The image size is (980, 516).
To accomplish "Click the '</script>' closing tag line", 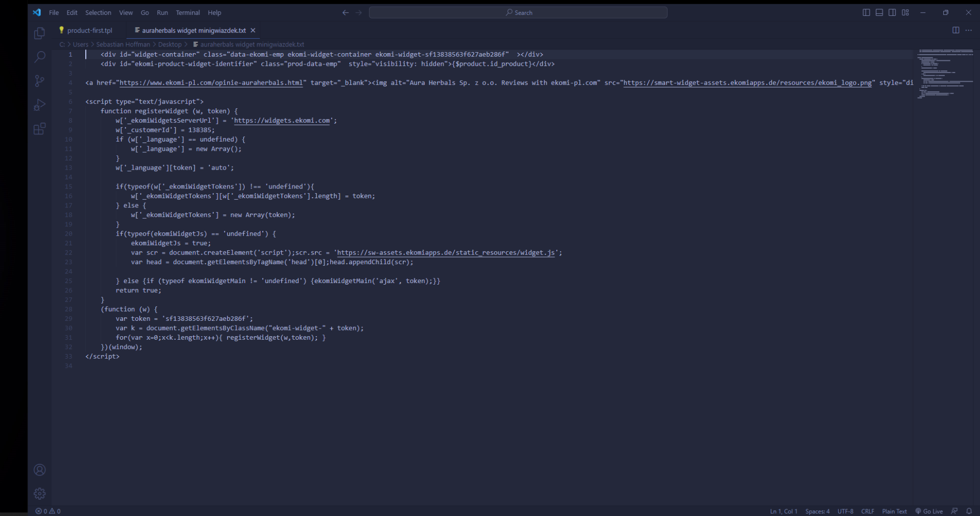I will click(102, 357).
